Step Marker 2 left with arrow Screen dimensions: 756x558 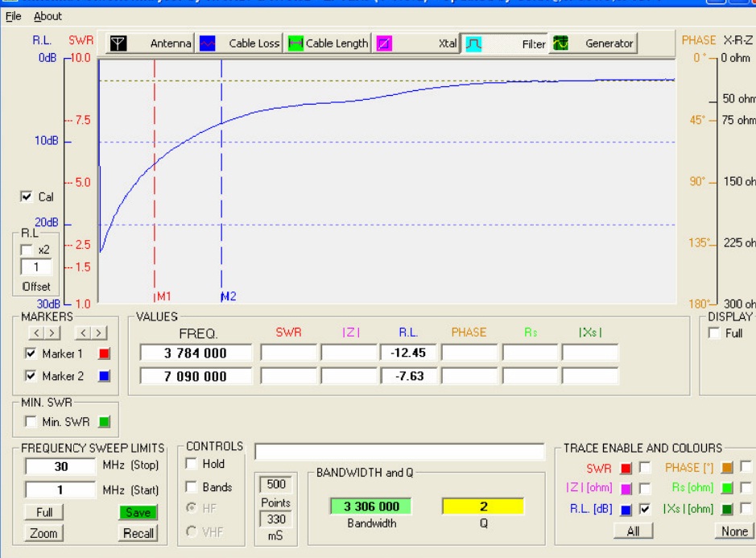click(x=82, y=333)
